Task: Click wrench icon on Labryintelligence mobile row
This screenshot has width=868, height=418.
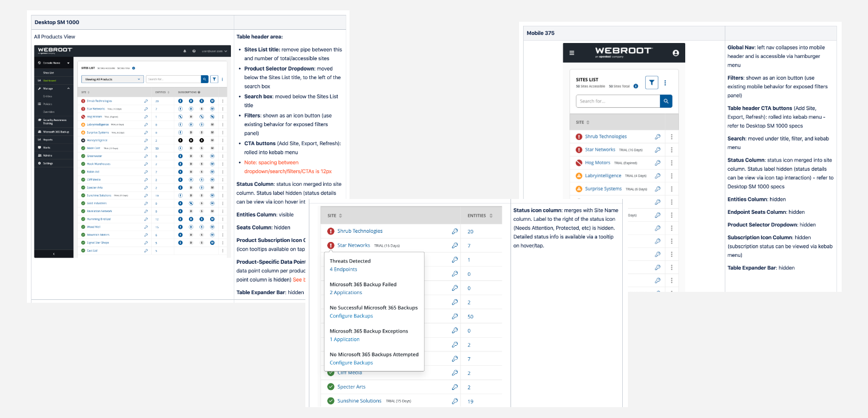Action: pyautogui.click(x=658, y=176)
